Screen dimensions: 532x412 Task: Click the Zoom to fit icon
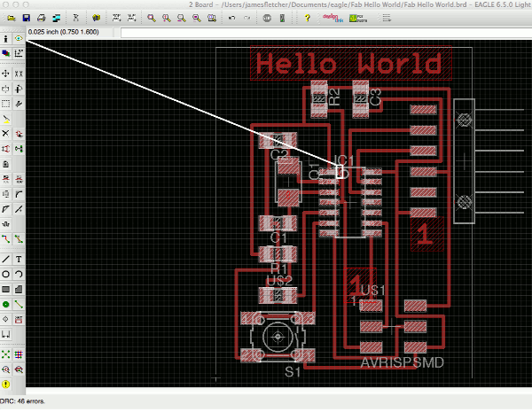152,18
